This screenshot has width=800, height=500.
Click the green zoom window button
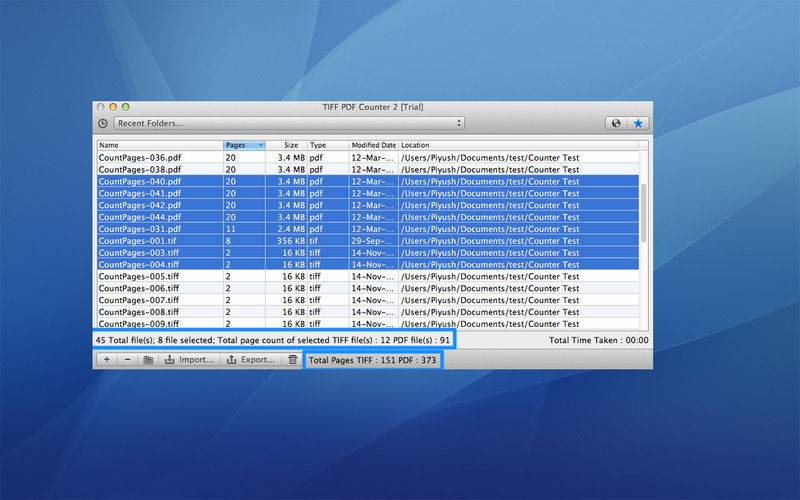126,107
